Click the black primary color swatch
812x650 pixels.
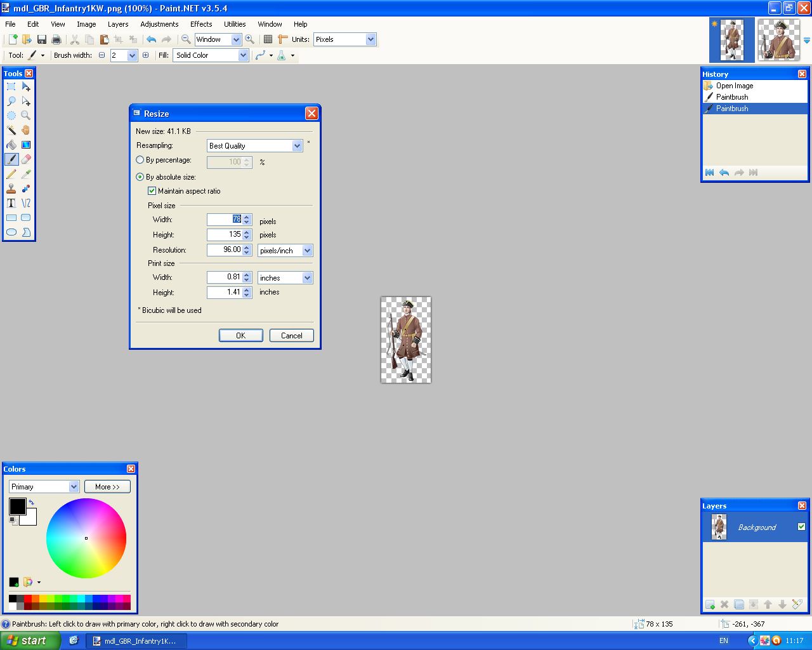(17, 506)
